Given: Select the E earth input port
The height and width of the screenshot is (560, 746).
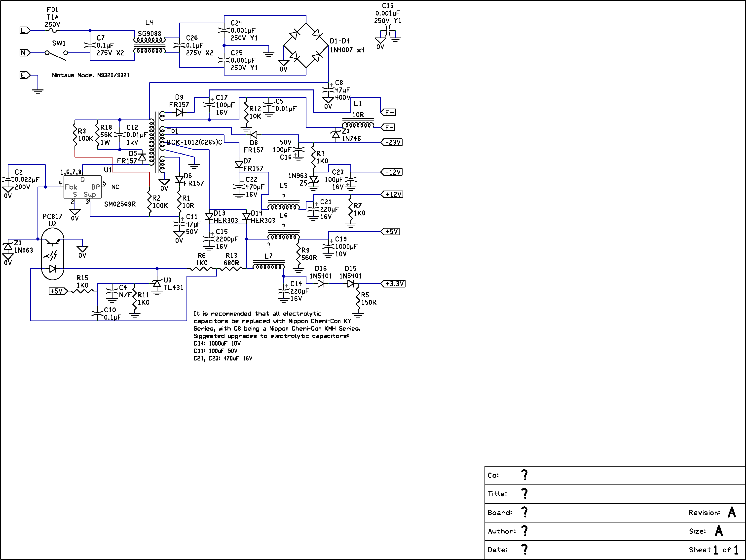Looking at the screenshot, I should [x=25, y=75].
